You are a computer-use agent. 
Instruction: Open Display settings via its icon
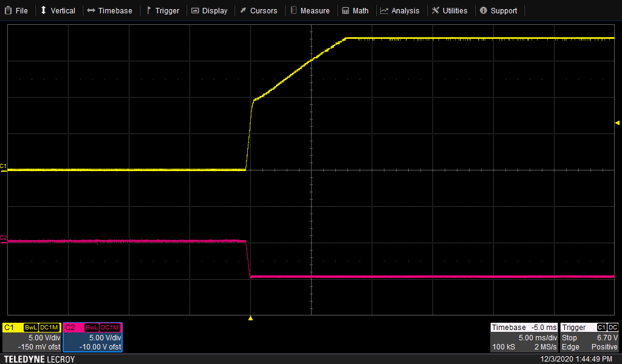[x=194, y=10]
